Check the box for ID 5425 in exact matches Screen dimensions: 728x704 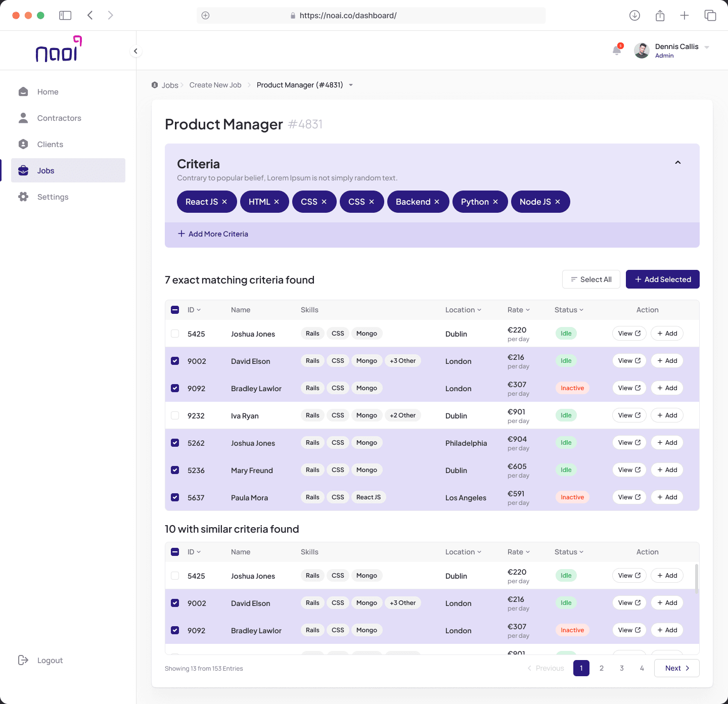pyautogui.click(x=175, y=334)
